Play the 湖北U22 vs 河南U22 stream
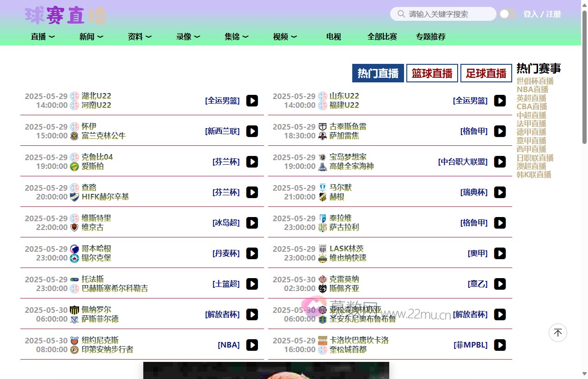The width and height of the screenshot is (588, 379). pyautogui.click(x=252, y=101)
